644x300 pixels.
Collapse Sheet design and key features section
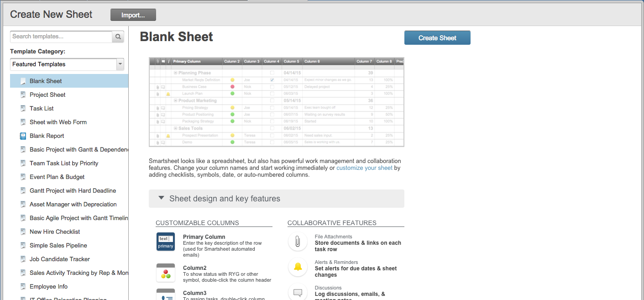click(277, 199)
